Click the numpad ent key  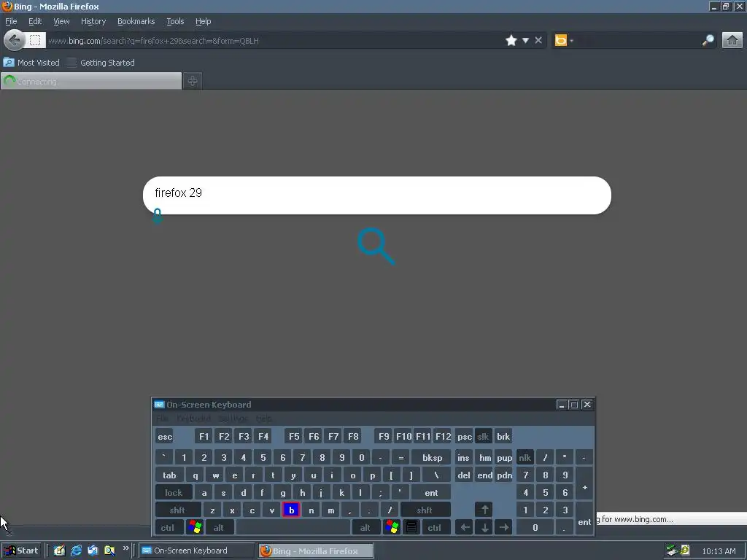point(584,519)
